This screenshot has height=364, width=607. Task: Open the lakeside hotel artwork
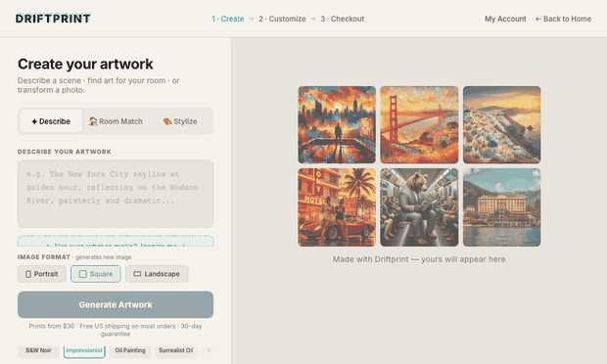(501, 207)
